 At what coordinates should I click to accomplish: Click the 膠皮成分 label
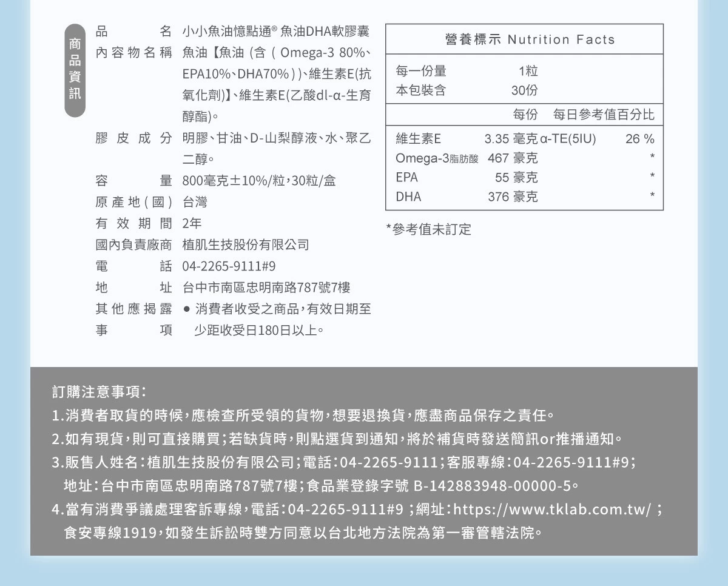(x=134, y=138)
